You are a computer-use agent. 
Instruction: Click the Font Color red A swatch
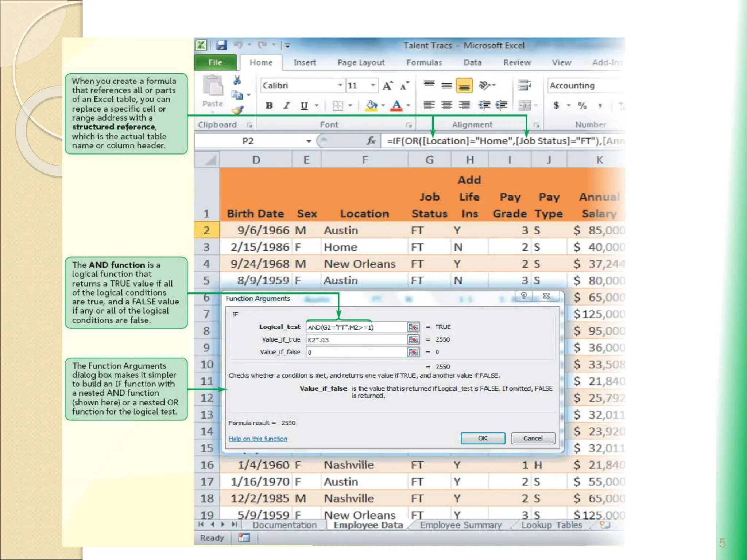[x=396, y=106]
